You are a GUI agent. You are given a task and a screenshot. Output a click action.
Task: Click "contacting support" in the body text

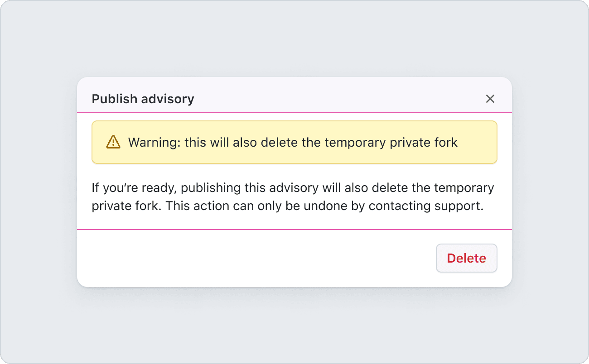click(426, 206)
